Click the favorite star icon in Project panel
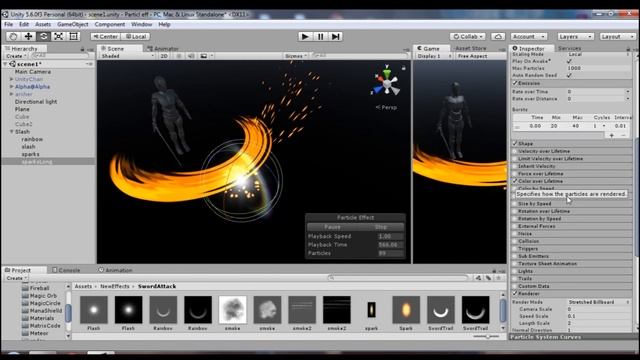The height and width of the screenshot is (360, 640). click(498, 278)
